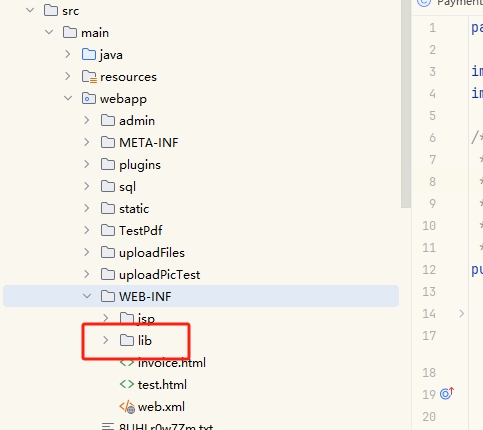Click the text file icon beside 8UHLr0w77m.txt
The height and width of the screenshot is (430, 483).
(108, 426)
